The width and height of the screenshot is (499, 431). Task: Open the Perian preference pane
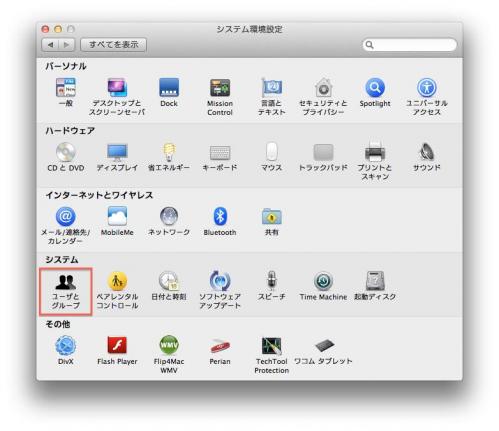coord(220,351)
